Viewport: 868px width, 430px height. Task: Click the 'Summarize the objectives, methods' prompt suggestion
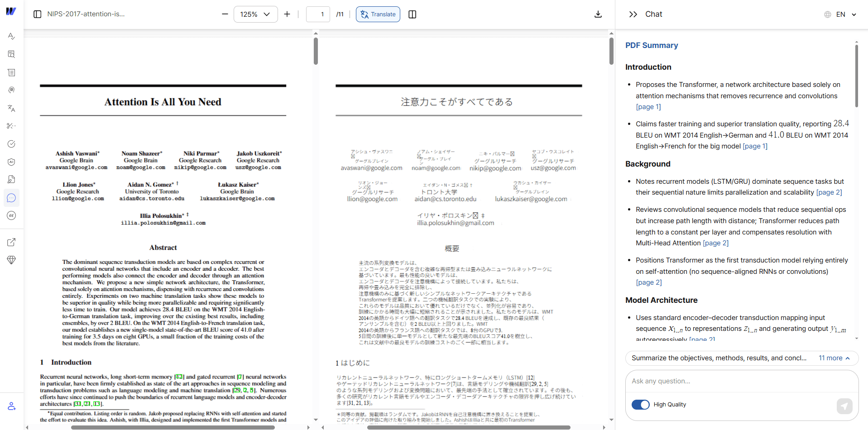click(719, 358)
